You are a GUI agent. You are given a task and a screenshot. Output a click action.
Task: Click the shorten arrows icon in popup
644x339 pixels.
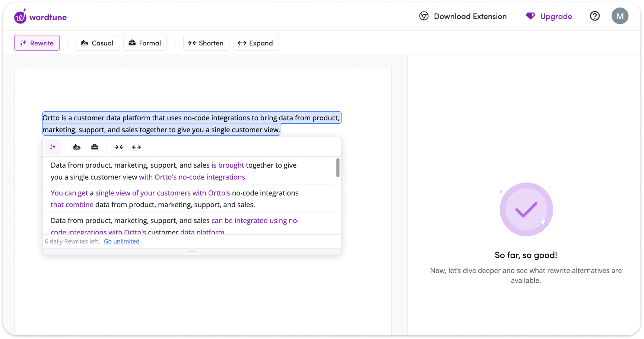[119, 147]
